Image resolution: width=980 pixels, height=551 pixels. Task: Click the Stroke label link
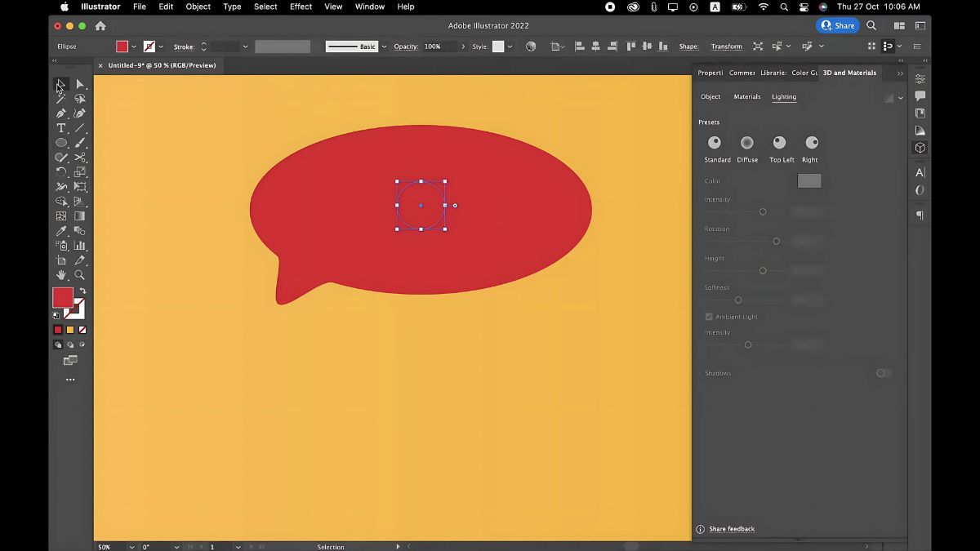(x=184, y=47)
